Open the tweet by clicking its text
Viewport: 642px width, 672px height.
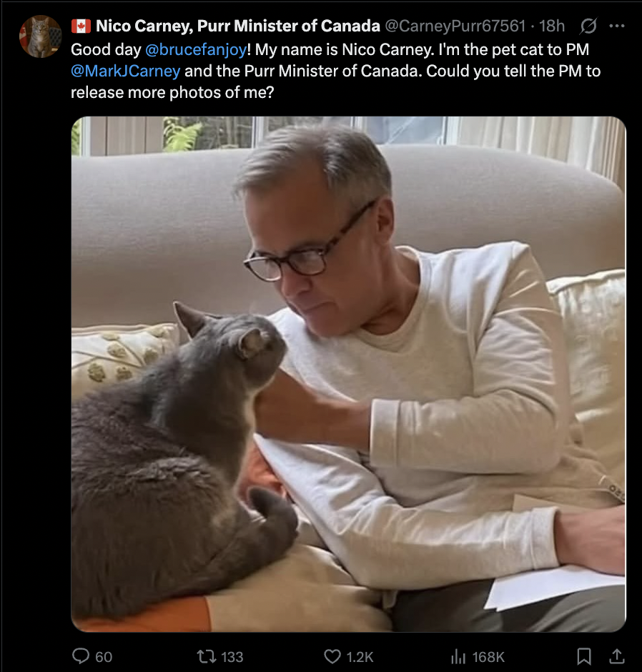point(335,71)
